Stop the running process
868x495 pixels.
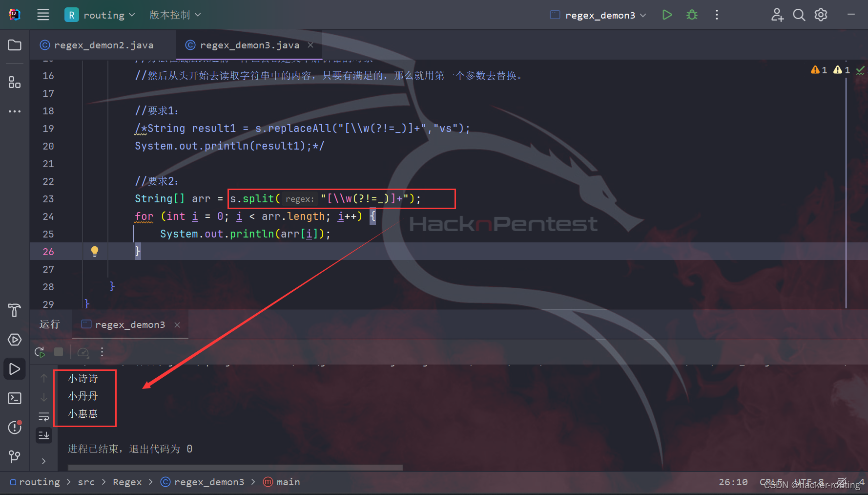59,352
